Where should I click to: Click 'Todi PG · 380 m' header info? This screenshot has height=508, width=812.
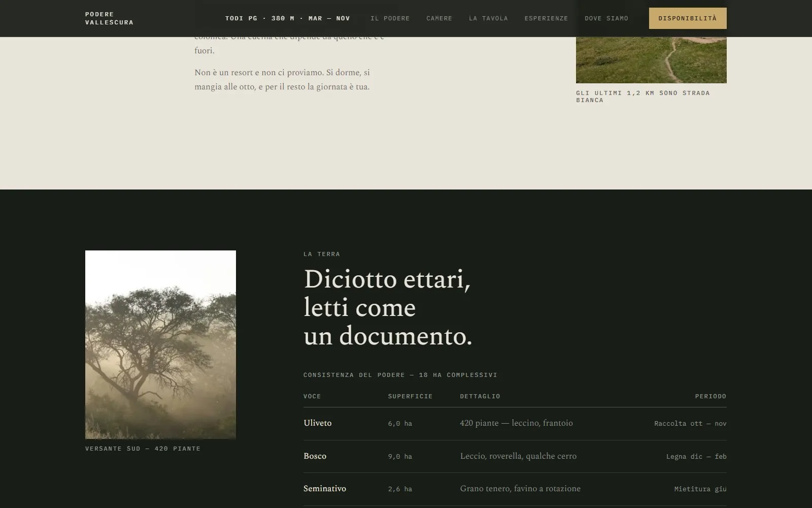click(288, 18)
